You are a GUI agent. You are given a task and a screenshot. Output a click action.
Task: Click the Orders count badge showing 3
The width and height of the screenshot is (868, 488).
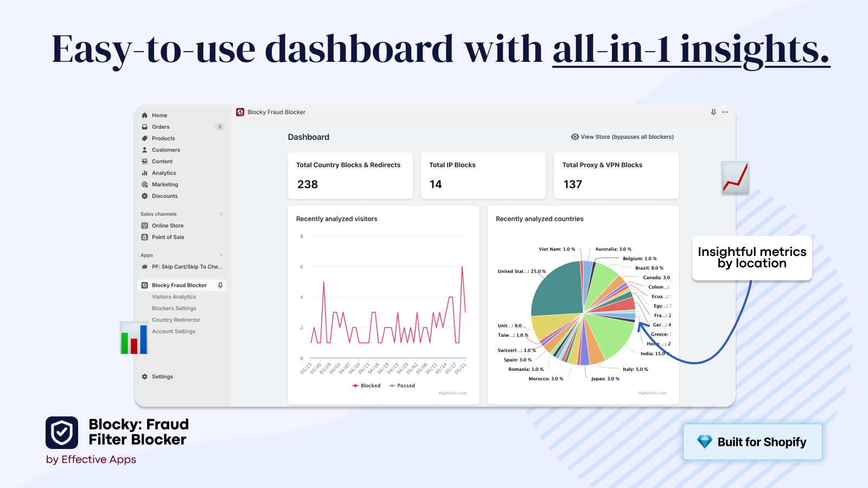pyautogui.click(x=220, y=127)
